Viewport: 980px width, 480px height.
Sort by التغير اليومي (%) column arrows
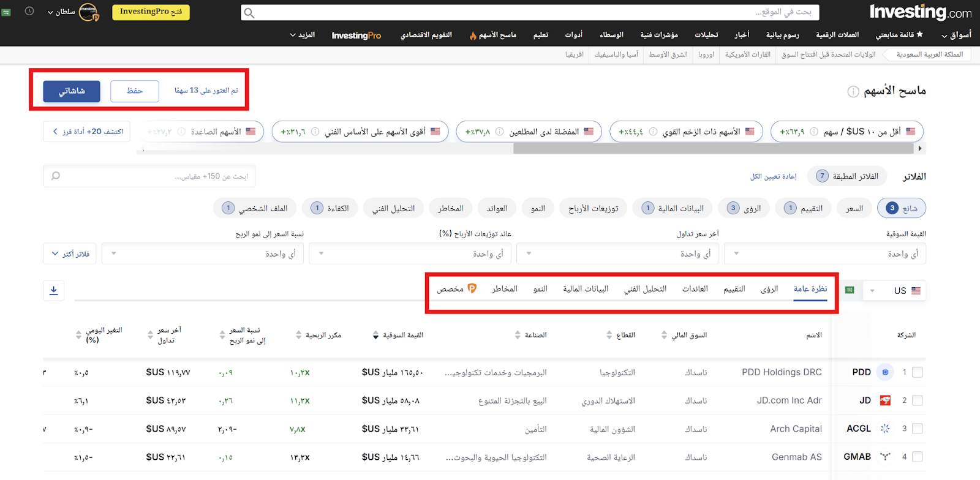[x=78, y=335]
